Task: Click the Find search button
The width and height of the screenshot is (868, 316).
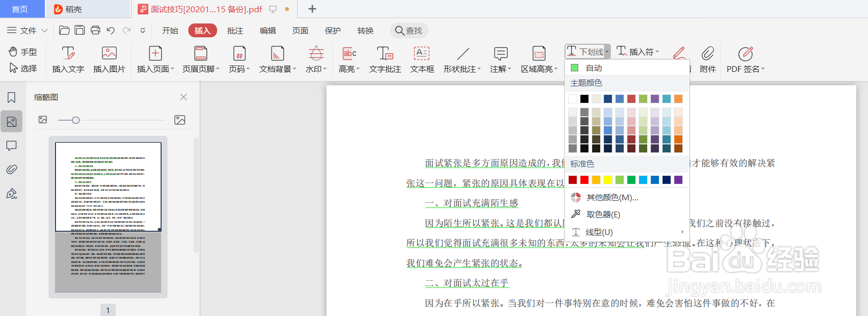Action: pyautogui.click(x=409, y=30)
